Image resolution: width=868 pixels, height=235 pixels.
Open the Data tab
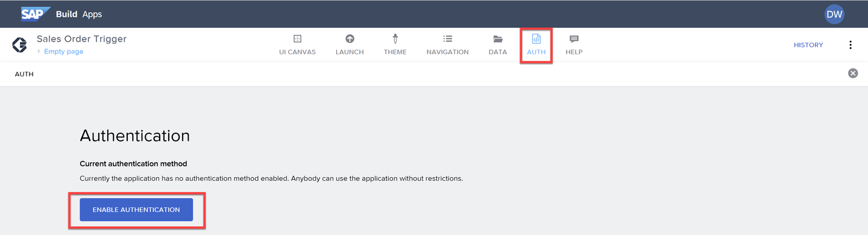[x=498, y=45]
